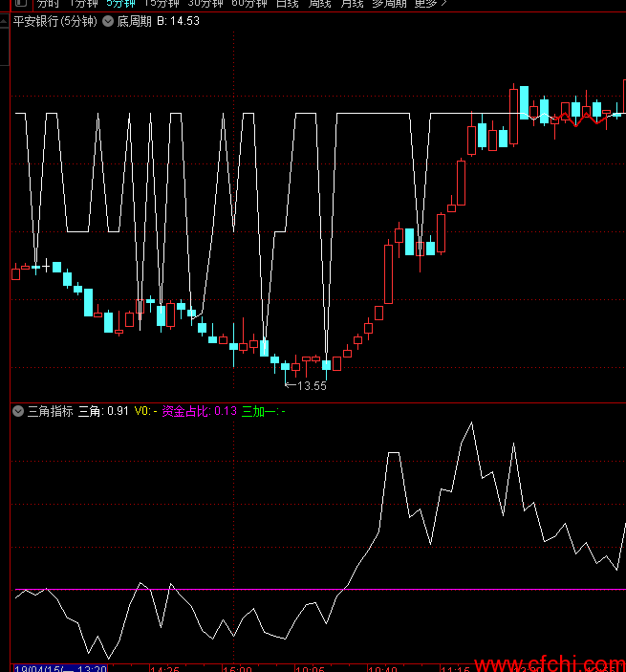Switch to the 1分钟 period tab
626x672 pixels.
83,4
